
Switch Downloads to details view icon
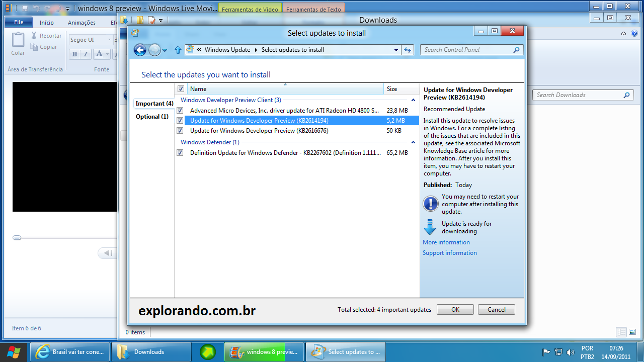622,332
